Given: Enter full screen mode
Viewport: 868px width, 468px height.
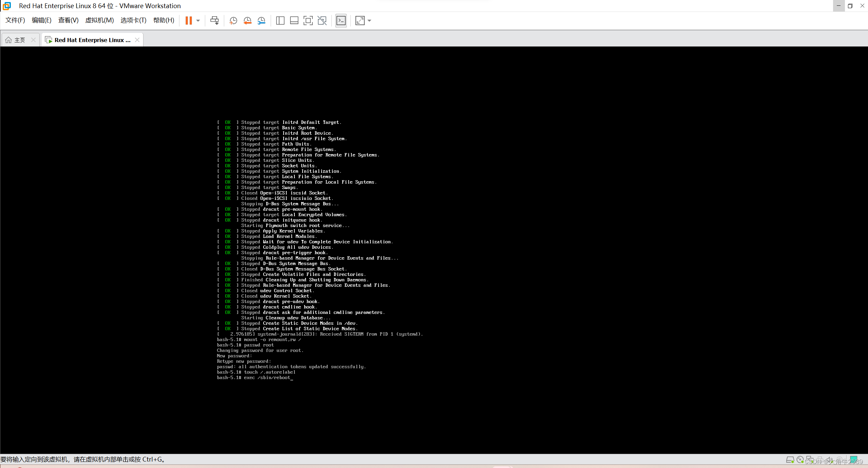Looking at the screenshot, I should point(308,21).
